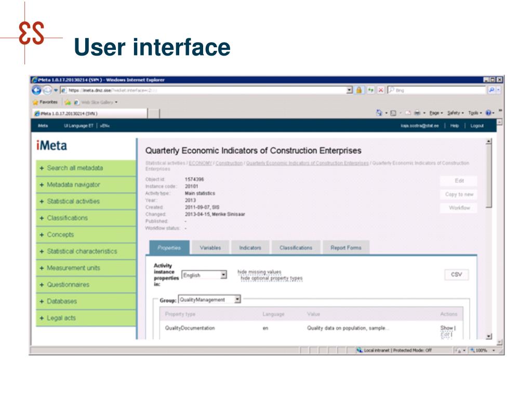Image resolution: width=532 pixels, height=399 pixels.
Task: Switch to the Properties tab
Action: tap(169, 248)
